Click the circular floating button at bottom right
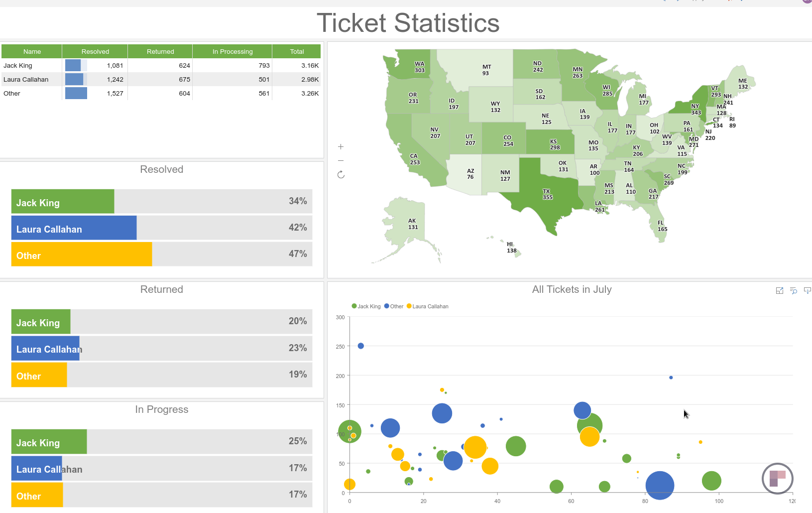 pyautogui.click(x=777, y=479)
